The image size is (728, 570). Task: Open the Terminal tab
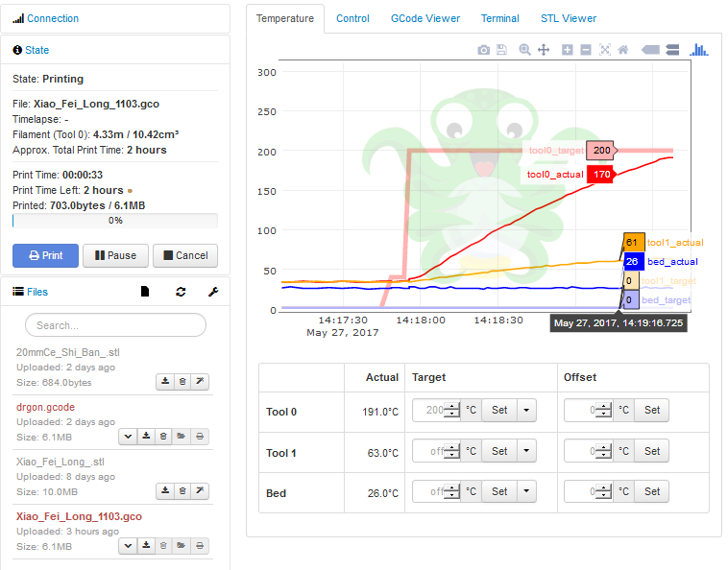click(x=499, y=18)
